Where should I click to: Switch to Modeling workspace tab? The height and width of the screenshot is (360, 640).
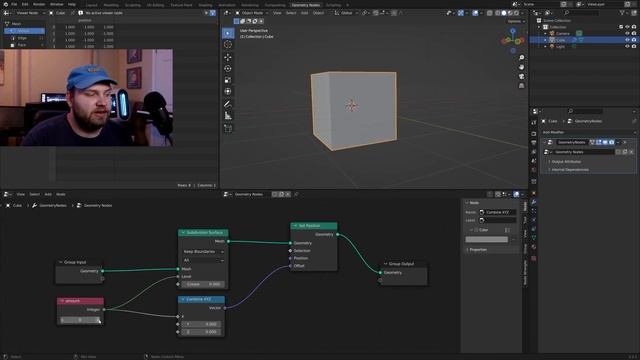pos(111,5)
